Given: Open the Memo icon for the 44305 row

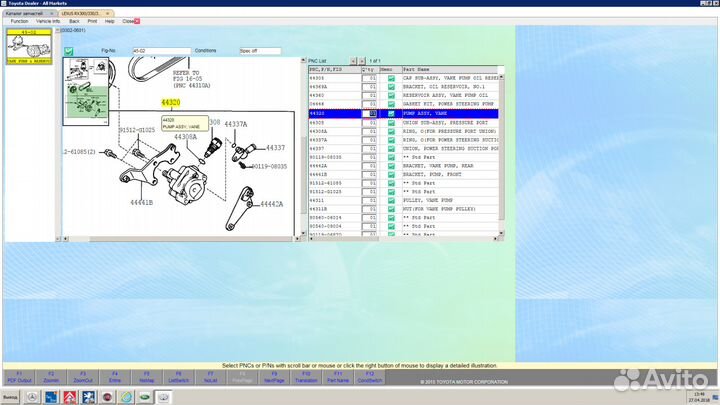Looking at the screenshot, I should (x=391, y=77).
